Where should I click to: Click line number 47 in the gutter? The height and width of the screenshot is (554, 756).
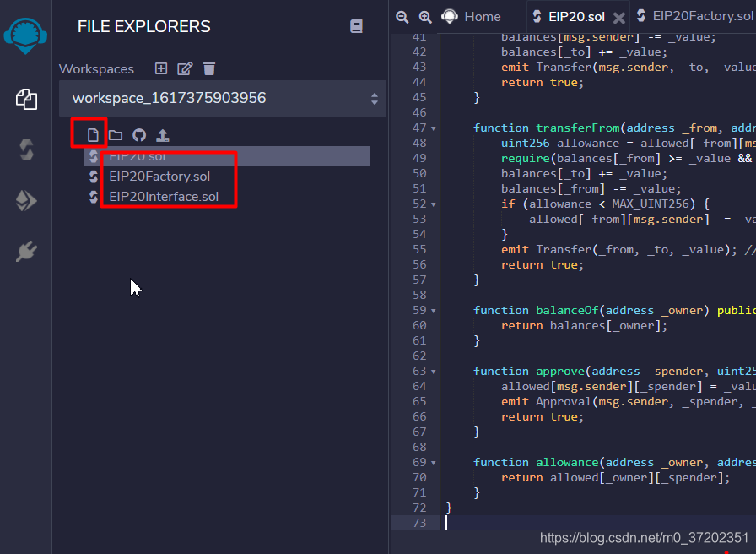coord(419,128)
